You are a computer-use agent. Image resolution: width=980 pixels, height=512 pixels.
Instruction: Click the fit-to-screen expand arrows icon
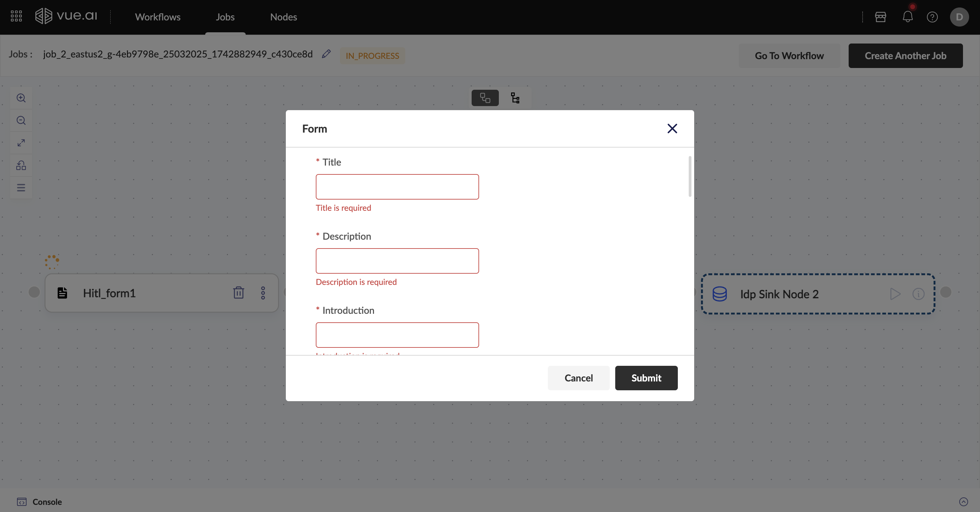click(x=21, y=143)
